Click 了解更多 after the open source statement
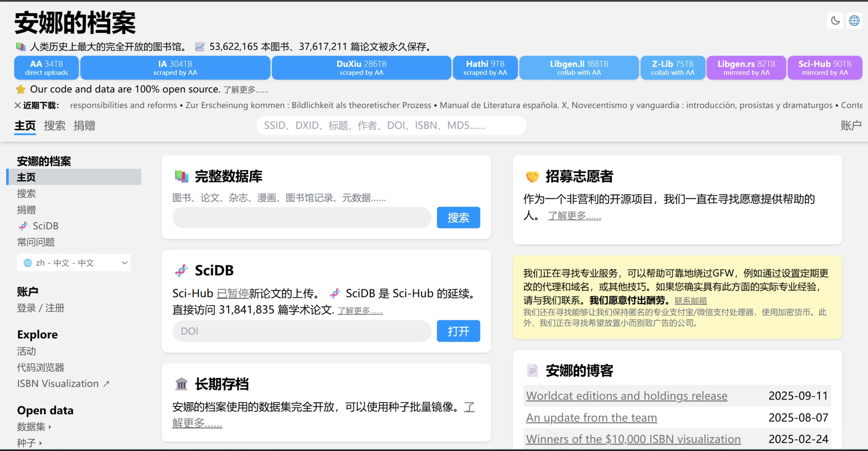 246,90
